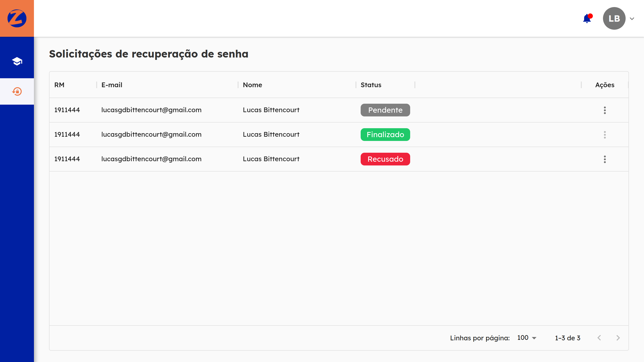
Task: Open the notifications bell
Action: pos(587,18)
